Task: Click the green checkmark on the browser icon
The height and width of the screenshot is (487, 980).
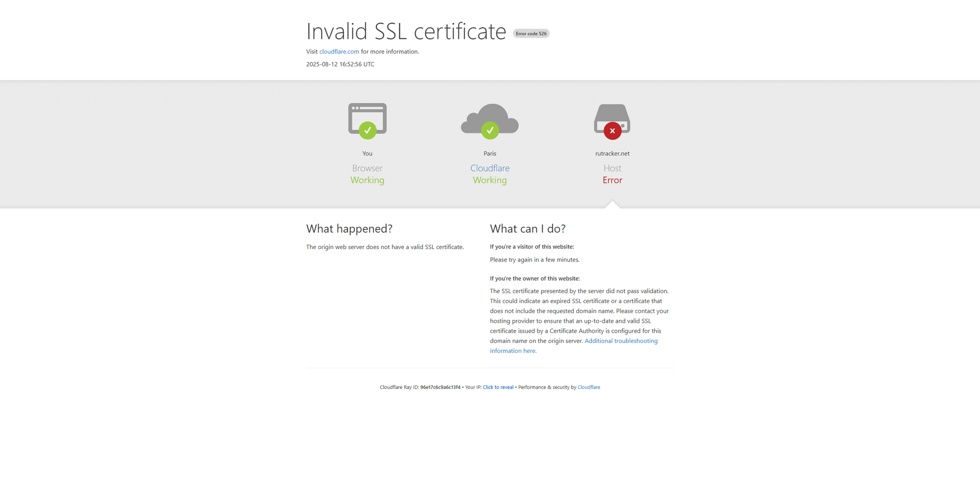Action: pyautogui.click(x=367, y=130)
